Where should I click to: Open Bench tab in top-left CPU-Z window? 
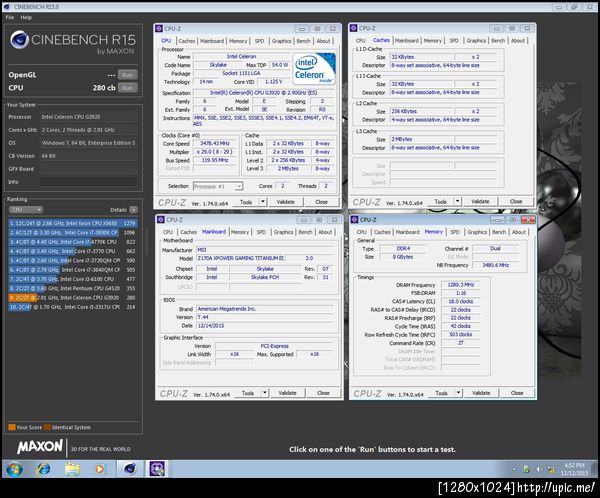304,41
